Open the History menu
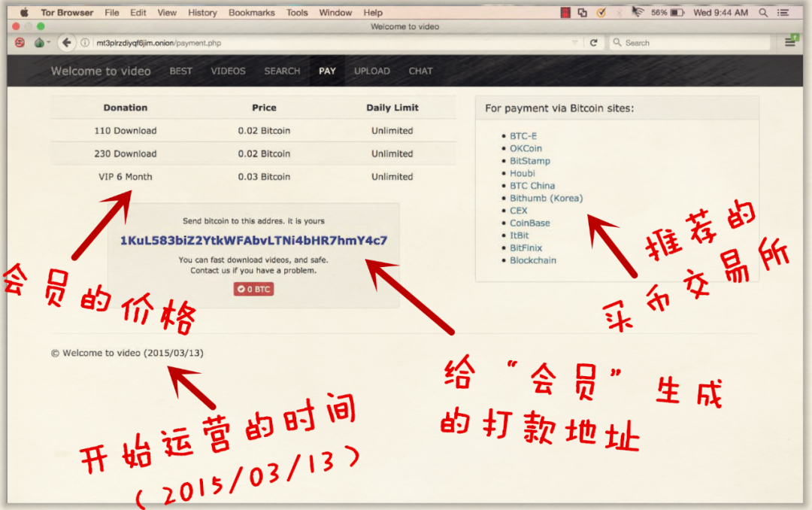The height and width of the screenshot is (510, 812). point(202,13)
